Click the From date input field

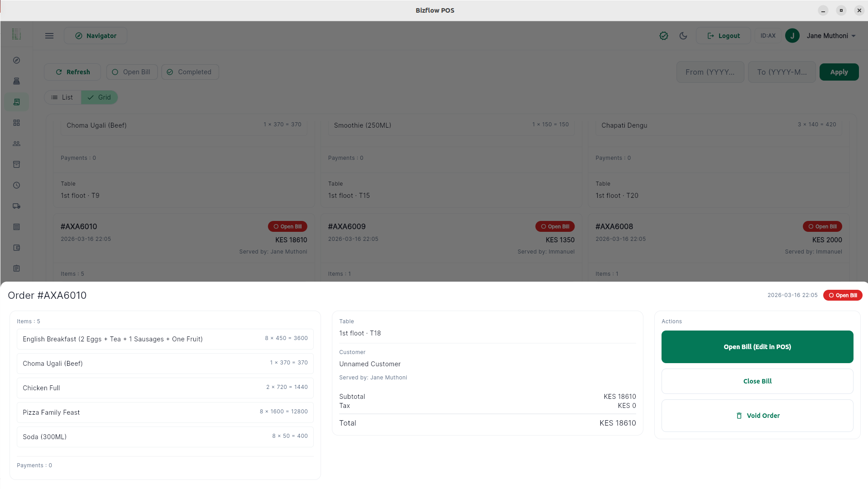coord(710,72)
